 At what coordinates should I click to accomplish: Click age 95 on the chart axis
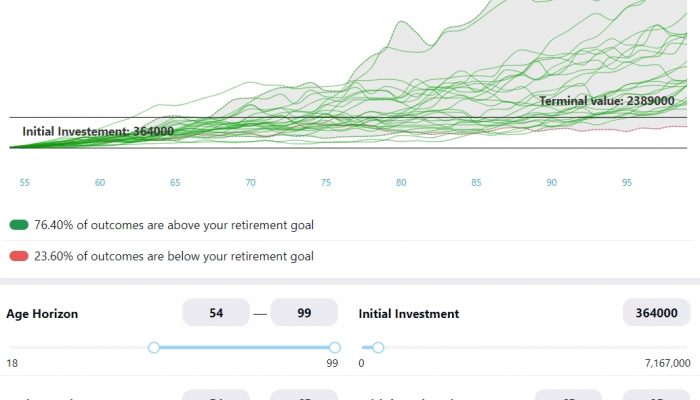pos(627,183)
